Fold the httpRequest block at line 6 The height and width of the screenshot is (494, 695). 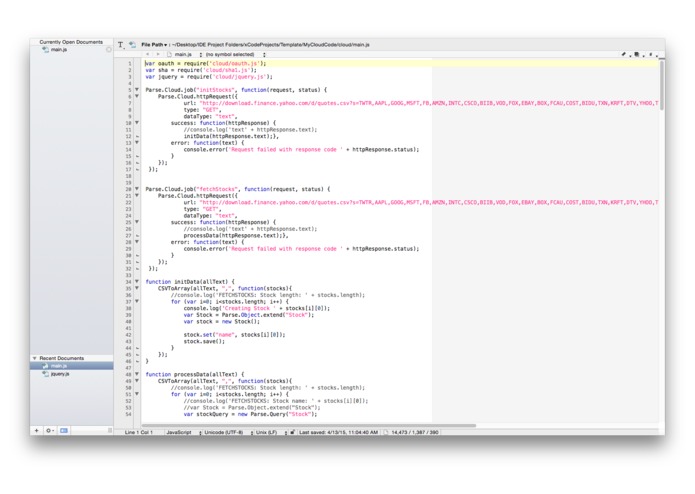137,96
